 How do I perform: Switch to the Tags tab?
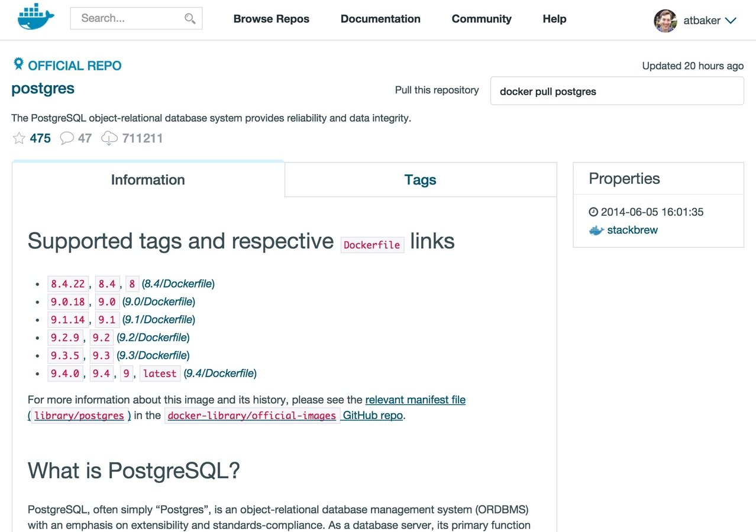coord(421,180)
